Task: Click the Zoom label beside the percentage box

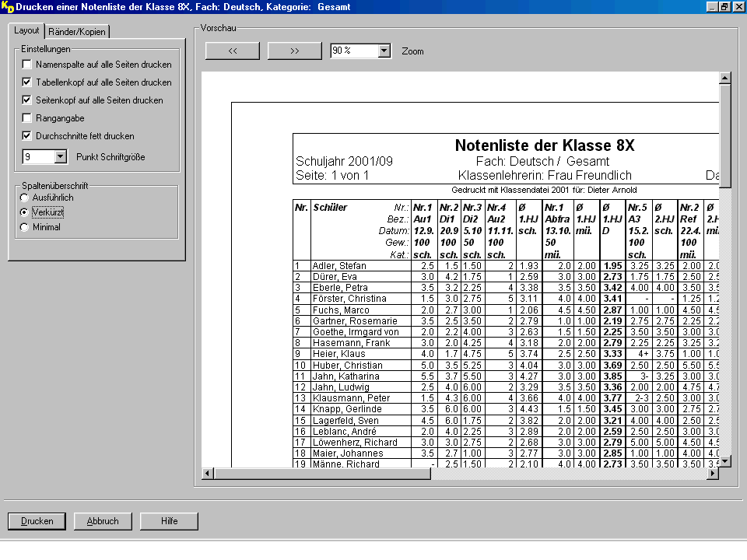Action: (412, 51)
